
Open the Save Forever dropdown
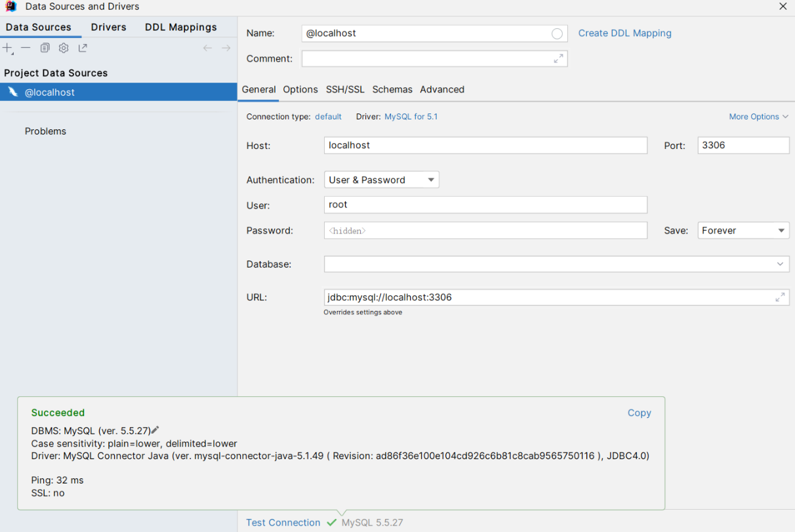(x=744, y=230)
